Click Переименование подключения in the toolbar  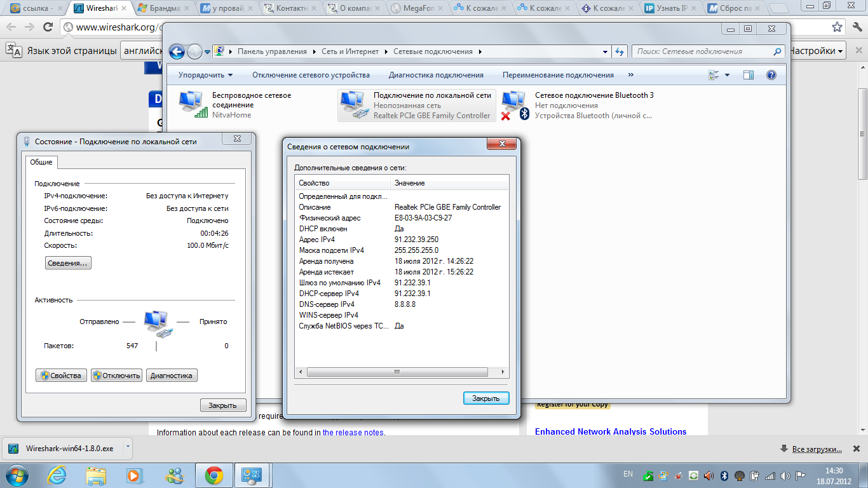(558, 75)
